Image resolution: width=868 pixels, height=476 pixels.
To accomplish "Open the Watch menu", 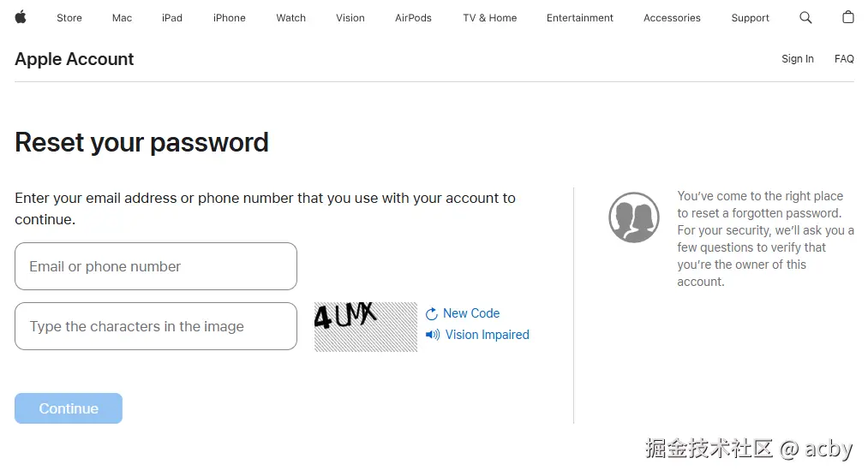I will click(290, 18).
